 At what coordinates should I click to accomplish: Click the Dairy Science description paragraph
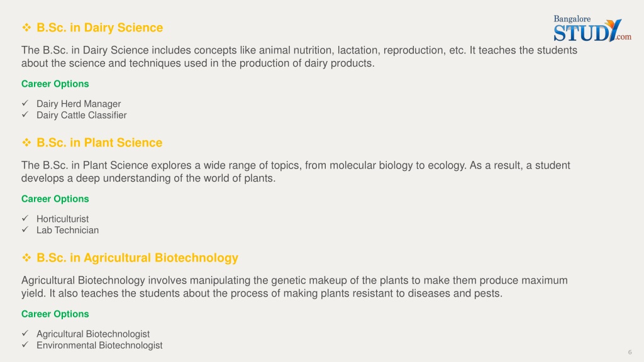pos(299,57)
